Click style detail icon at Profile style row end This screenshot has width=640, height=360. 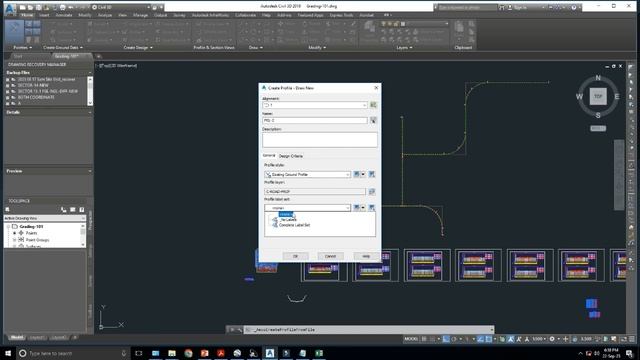pyautogui.click(x=372, y=174)
